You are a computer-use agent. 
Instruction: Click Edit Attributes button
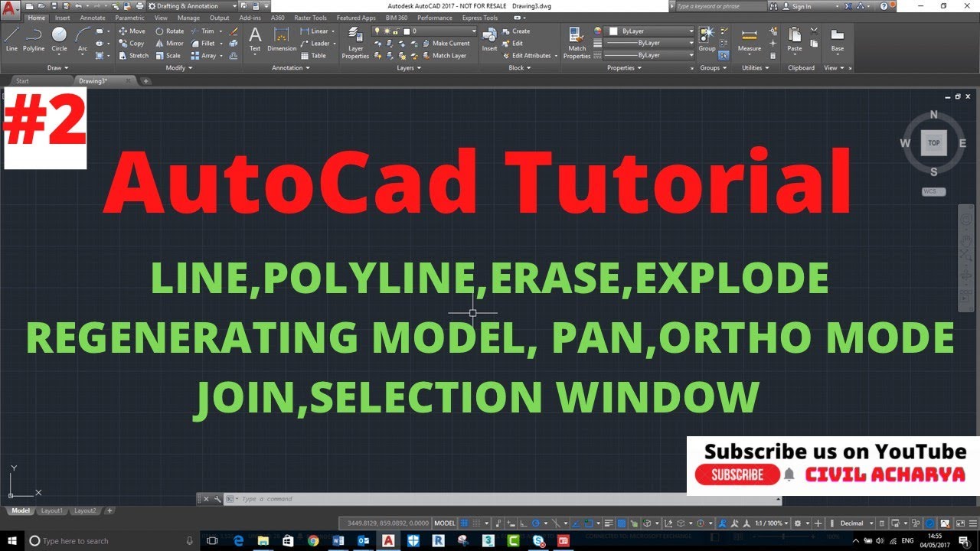tap(530, 56)
